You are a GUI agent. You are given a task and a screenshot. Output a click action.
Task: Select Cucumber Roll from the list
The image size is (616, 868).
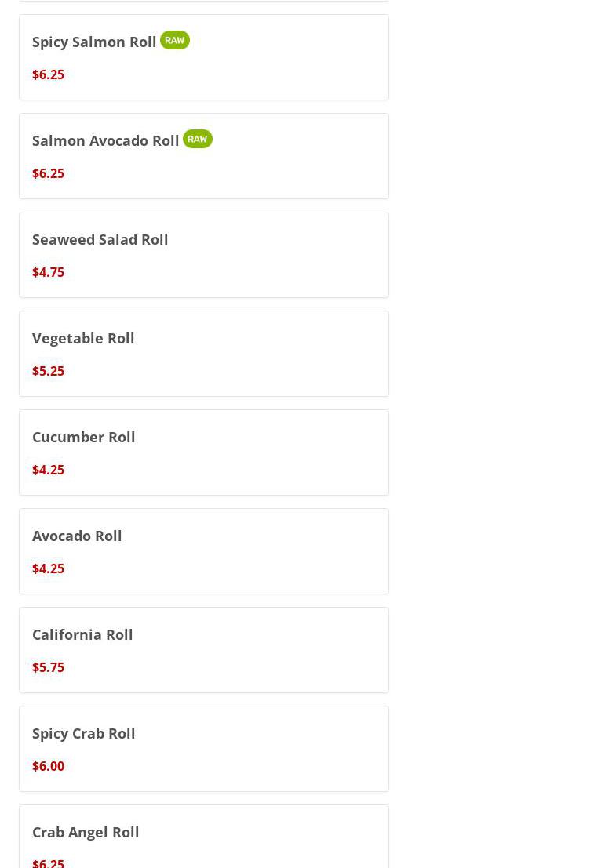[84, 437]
